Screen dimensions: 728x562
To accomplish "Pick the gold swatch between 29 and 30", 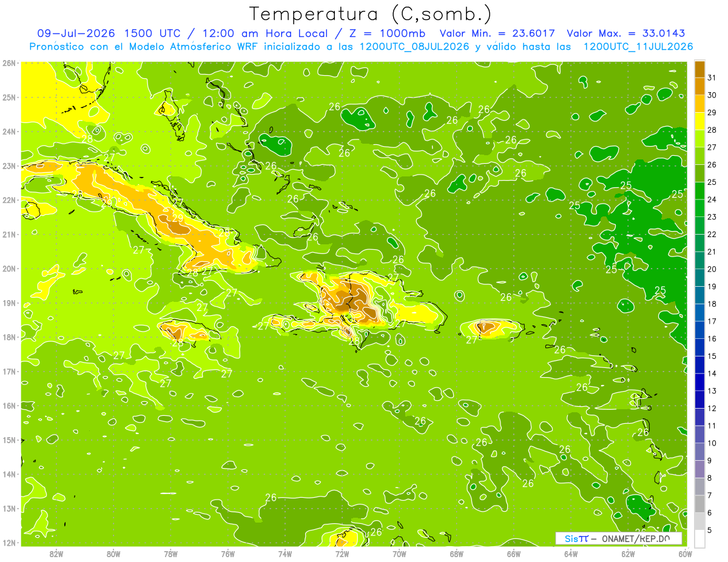I will [x=699, y=104].
